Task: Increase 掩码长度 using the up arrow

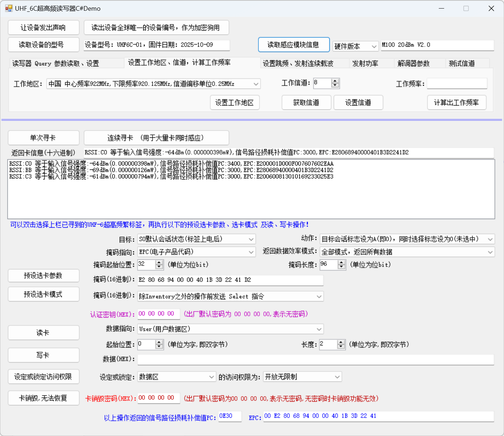Action: [341, 262]
